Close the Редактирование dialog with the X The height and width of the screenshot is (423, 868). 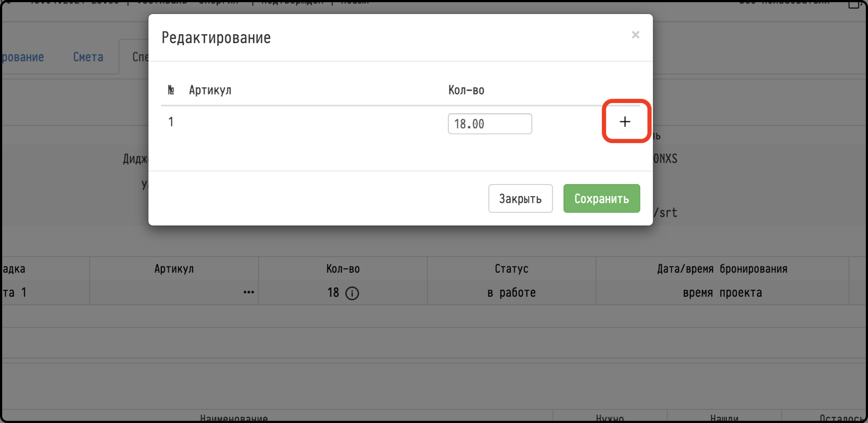pos(636,35)
